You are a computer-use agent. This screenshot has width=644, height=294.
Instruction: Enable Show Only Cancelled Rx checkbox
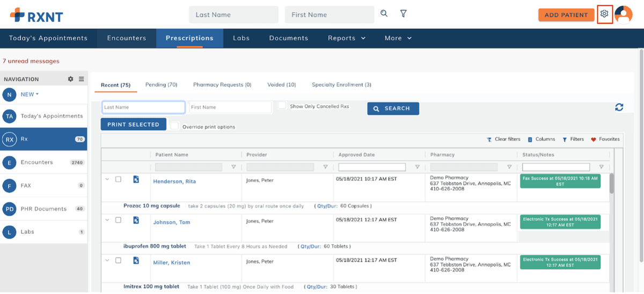[x=282, y=106]
